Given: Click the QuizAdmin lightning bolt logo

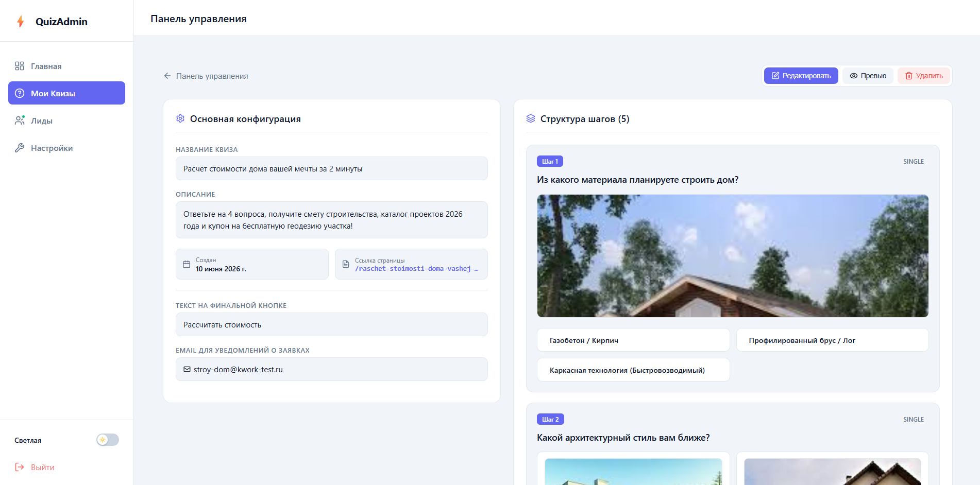Looking at the screenshot, I should click(x=21, y=22).
